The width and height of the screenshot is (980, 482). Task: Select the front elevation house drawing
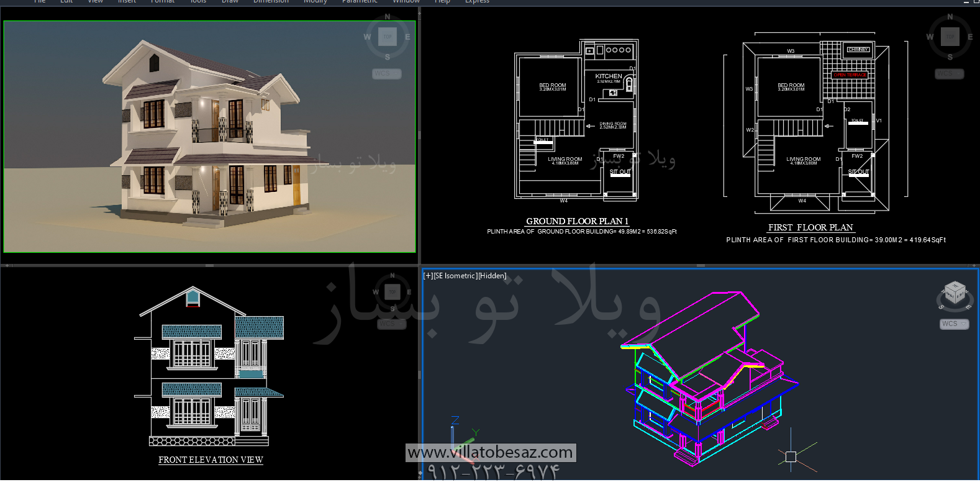click(209, 366)
